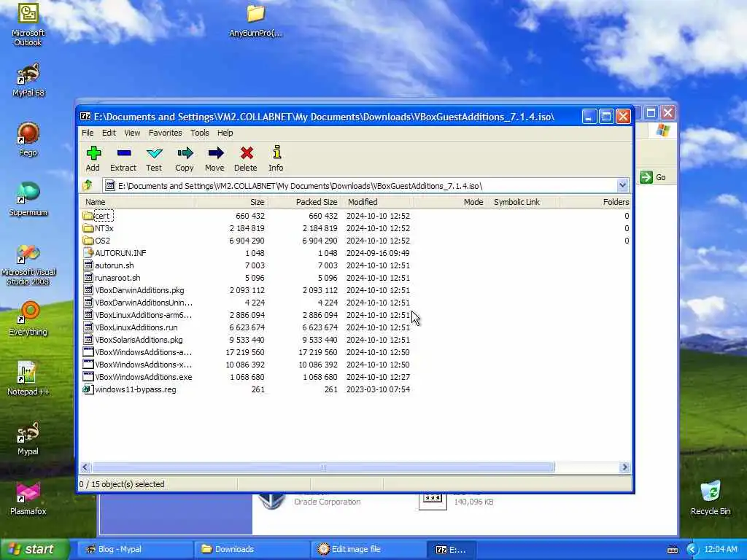The height and width of the screenshot is (560, 747).
Task: Open the Help menu
Action: [x=225, y=133]
